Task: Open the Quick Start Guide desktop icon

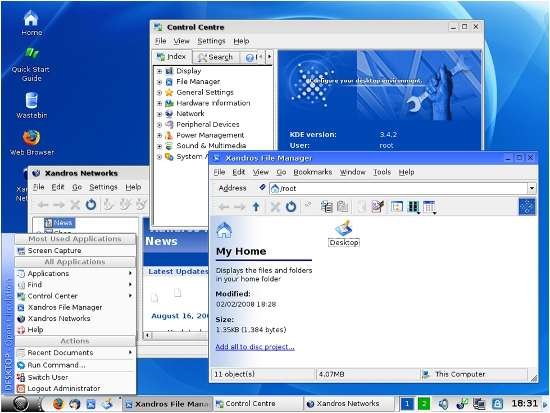Action: click(x=31, y=64)
